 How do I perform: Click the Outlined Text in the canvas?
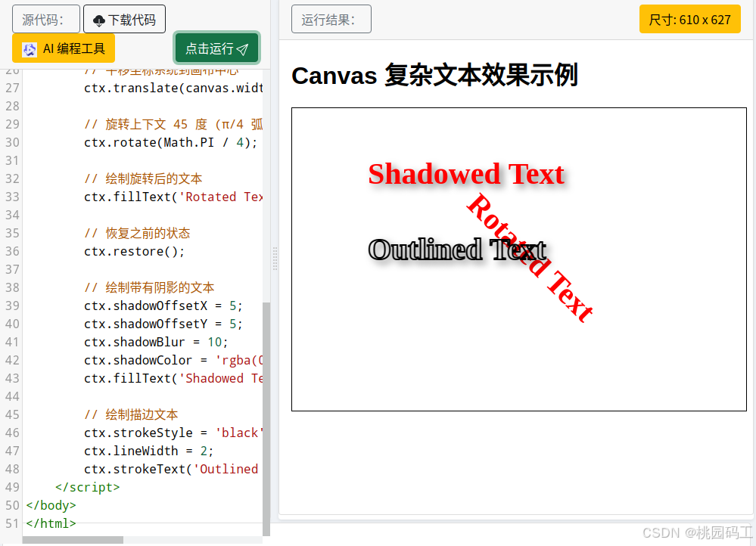(456, 250)
